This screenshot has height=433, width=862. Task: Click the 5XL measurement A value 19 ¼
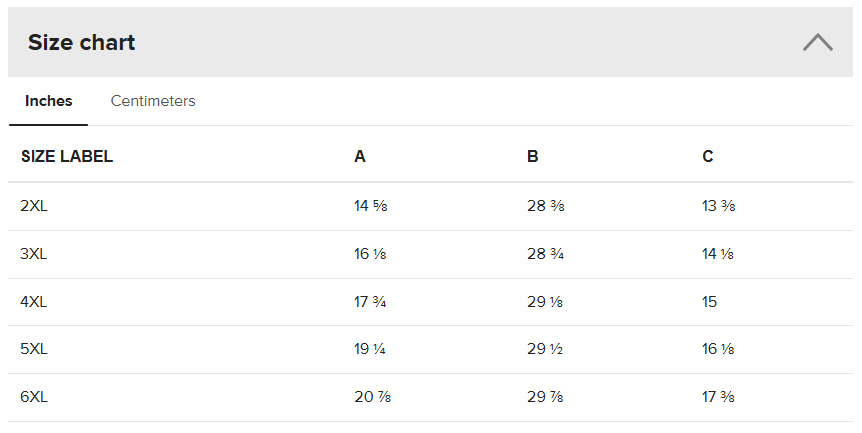[370, 349]
